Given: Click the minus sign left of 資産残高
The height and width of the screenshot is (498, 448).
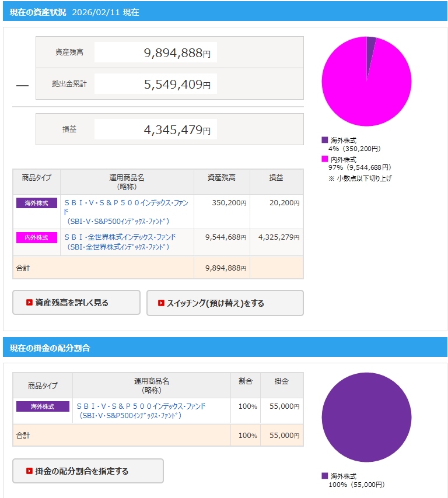Looking at the screenshot, I should click(22, 86).
